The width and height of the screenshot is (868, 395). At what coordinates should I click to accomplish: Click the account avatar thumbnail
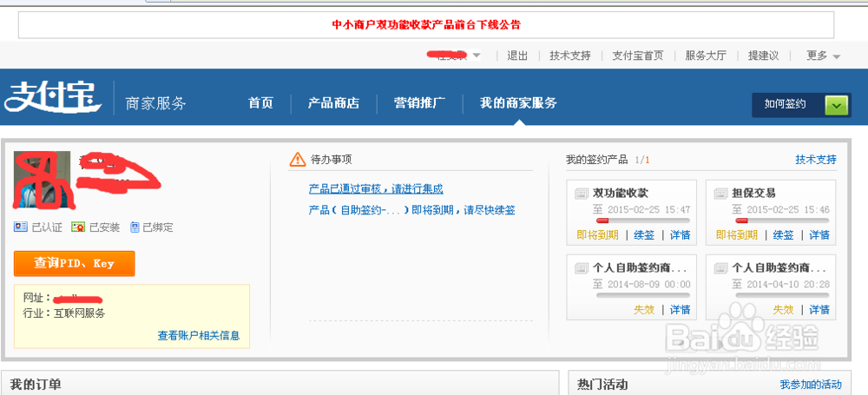point(42,180)
